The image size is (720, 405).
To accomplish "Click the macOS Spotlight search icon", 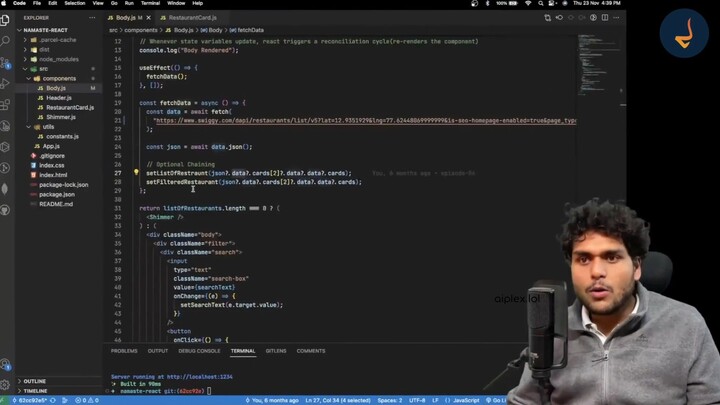I will (x=540, y=3).
